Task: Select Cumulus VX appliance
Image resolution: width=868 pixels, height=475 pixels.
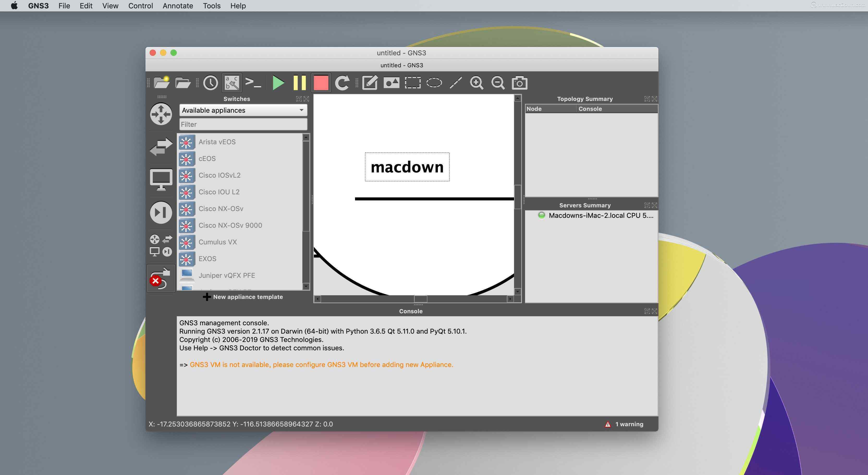Action: [240, 242]
